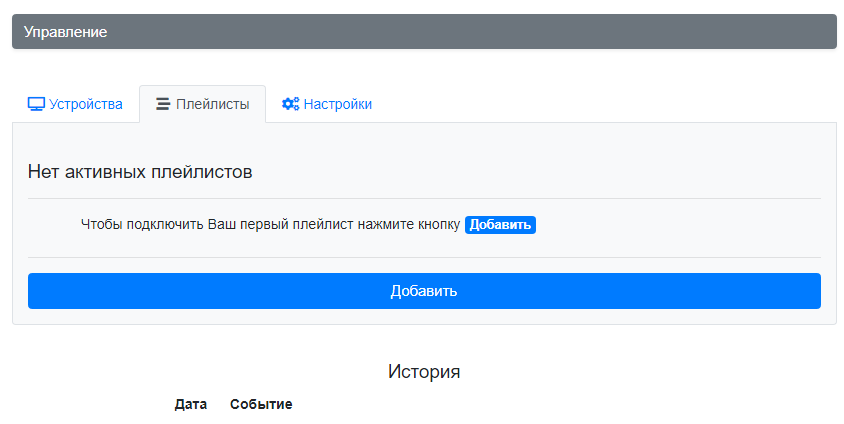844x424 pixels.
Task: Click the gears icon beside Настройки
Action: pos(291,104)
